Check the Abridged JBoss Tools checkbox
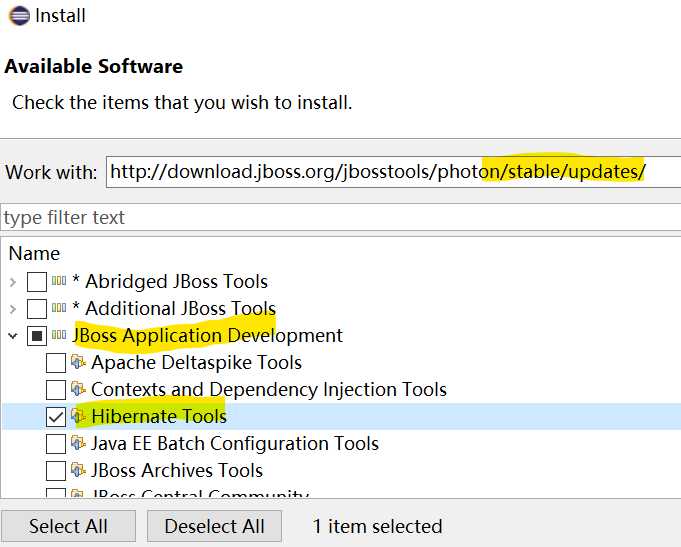Image resolution: width=681 pixels, height=547 pixels. (36, 282)
